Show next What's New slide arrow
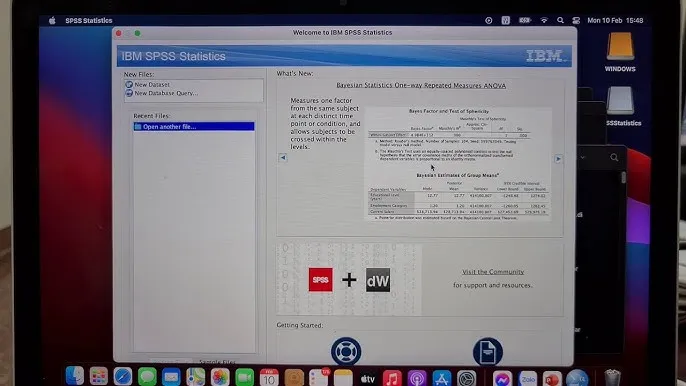686x386 pixels. 558,159
